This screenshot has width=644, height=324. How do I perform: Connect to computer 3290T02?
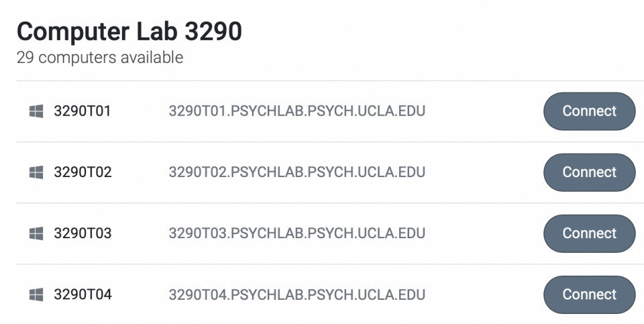(590, 172)
